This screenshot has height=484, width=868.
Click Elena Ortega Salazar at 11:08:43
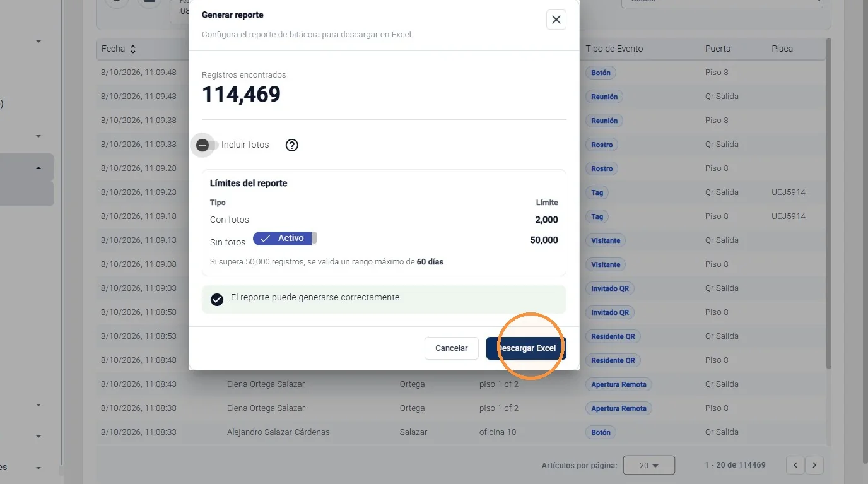click(x=266, y=384)
